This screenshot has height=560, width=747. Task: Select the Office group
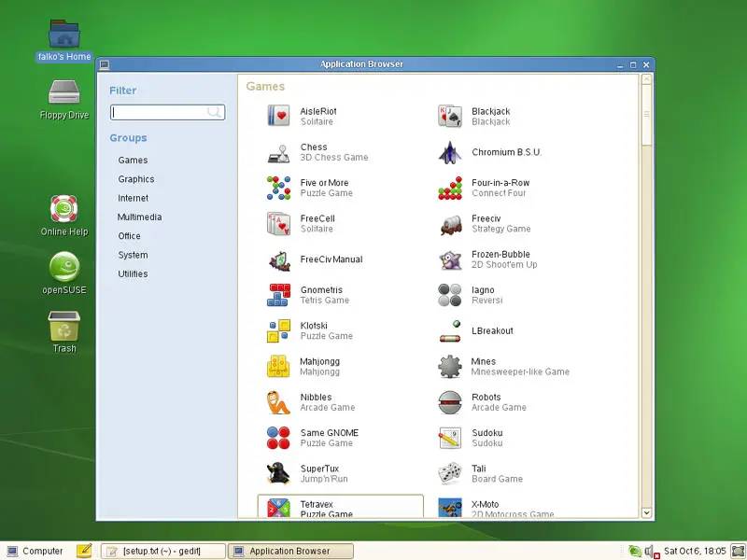point(129,236)
